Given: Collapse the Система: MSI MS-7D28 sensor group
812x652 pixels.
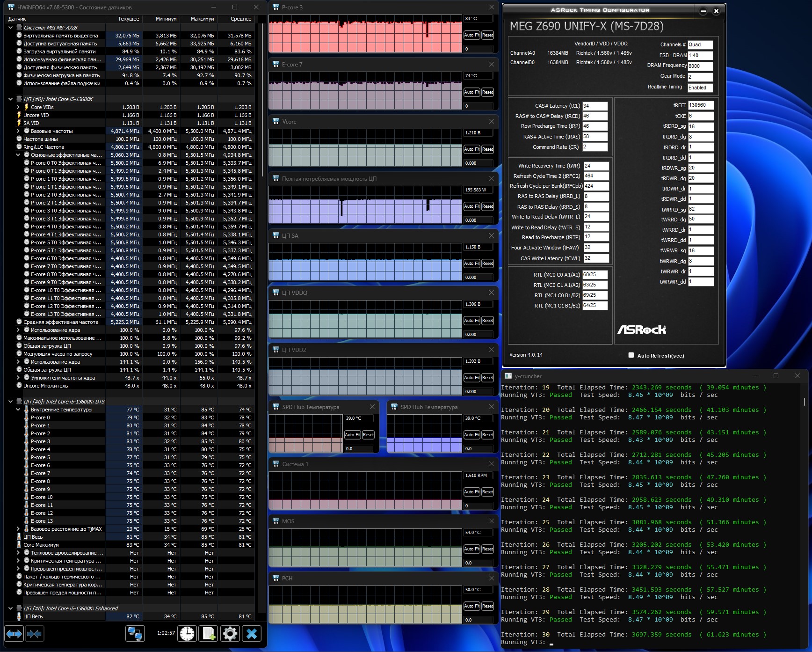Looking at the screenshot, I should (x=11, y=28).
